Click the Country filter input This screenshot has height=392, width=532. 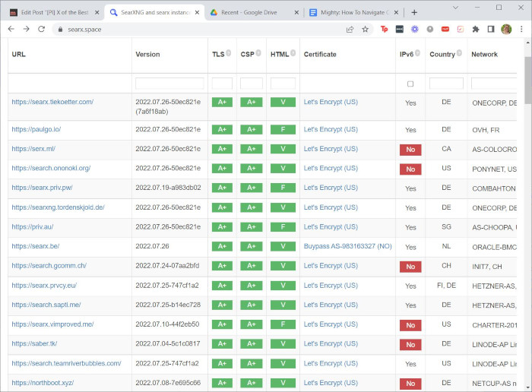click(446, 84)
